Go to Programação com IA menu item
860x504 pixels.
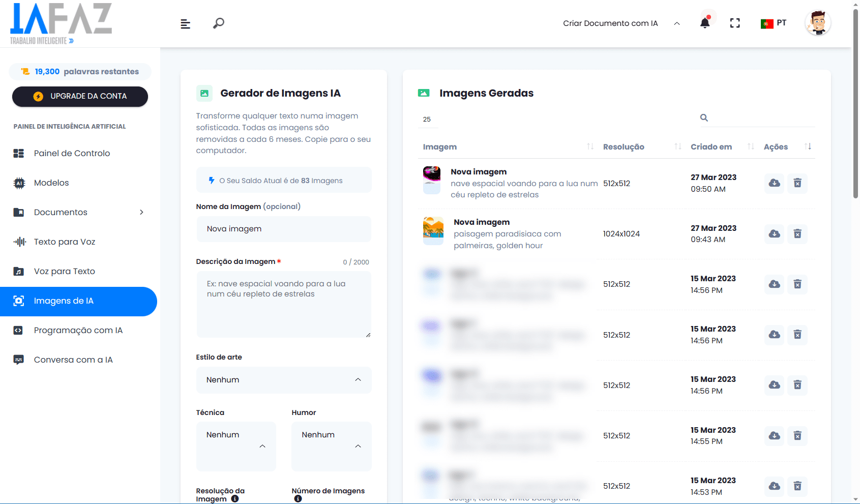pyautogui.click(x=78, y=331)
